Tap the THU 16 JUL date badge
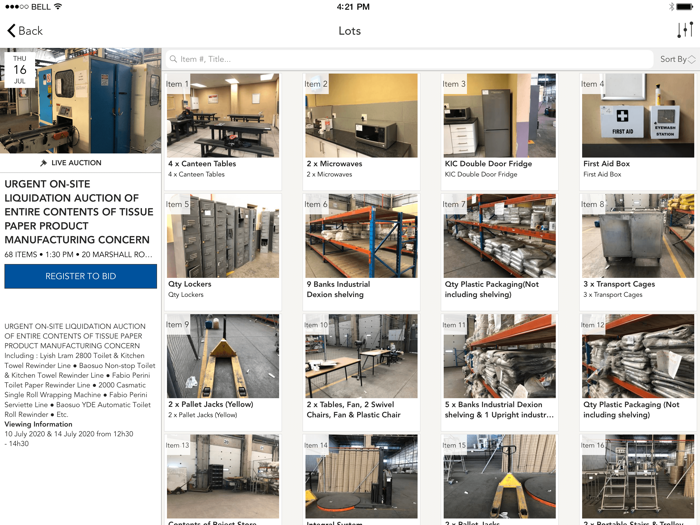 coord(19,70)
